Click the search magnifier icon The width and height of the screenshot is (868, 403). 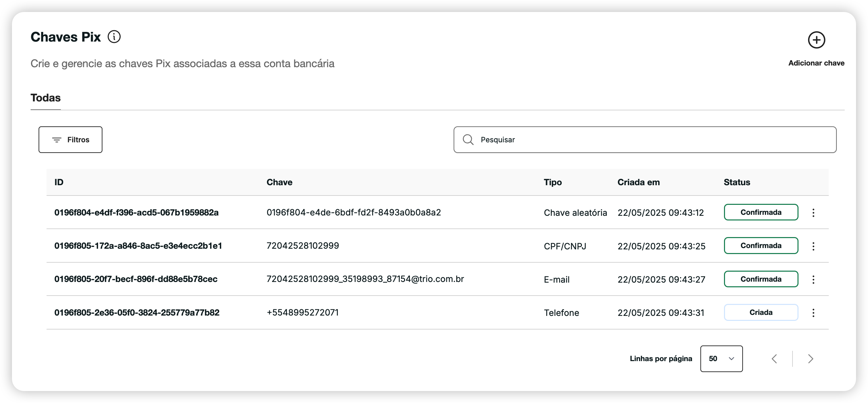coord(468,140)
